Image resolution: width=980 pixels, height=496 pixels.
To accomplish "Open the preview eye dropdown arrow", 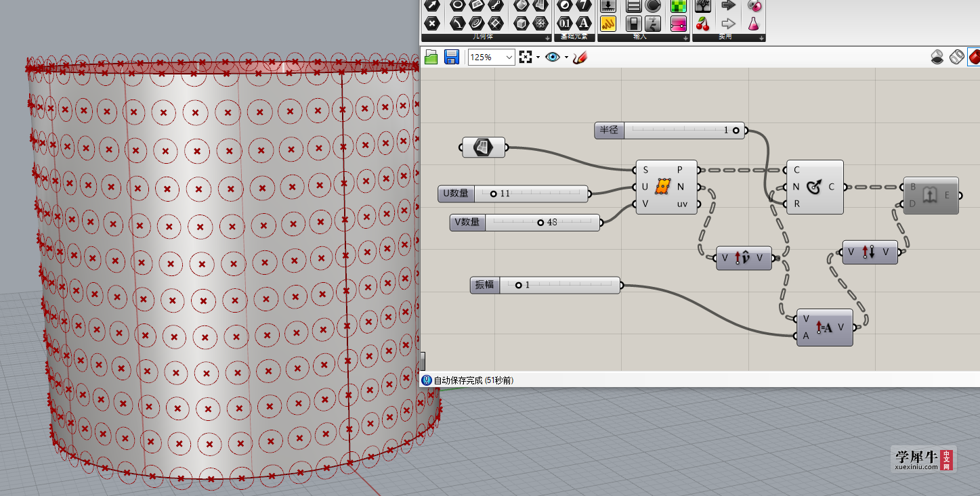I will (566, 58).
